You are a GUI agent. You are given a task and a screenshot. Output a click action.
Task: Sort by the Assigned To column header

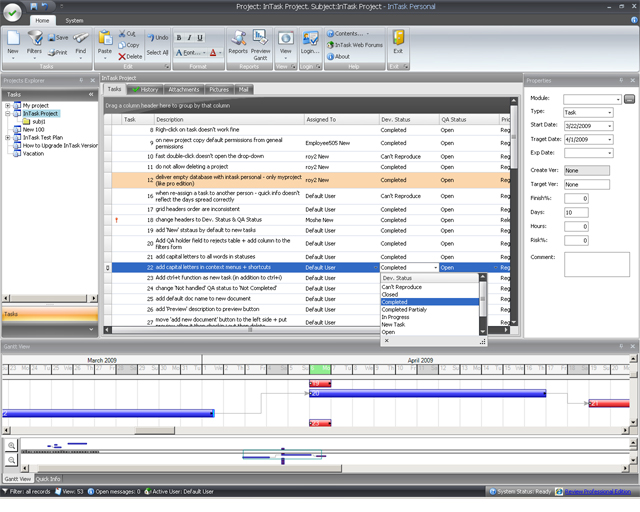pyautogui.click(x=342, y=120)
